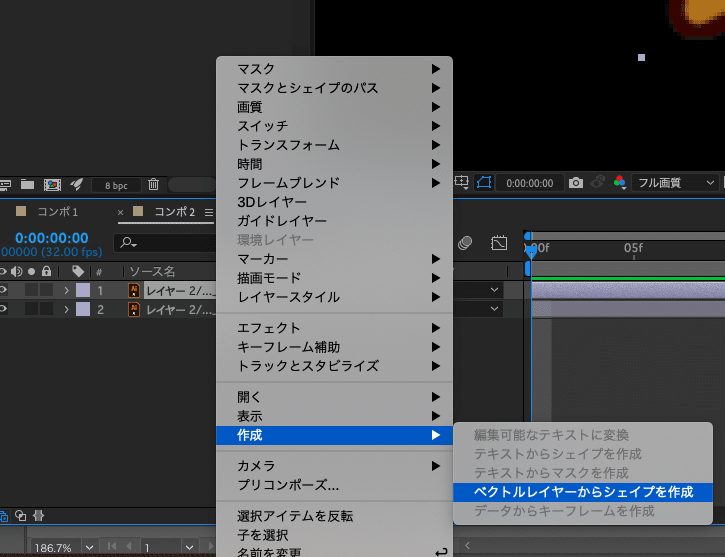This screenshot has height=557, width=725.
Task: Click the viewer timecode 0:00:00:00
Action: 529,184
